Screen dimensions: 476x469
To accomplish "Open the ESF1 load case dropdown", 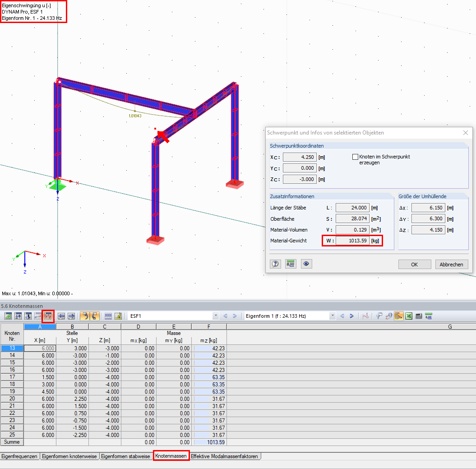I will pyautogui.click(x=217, y=316).
